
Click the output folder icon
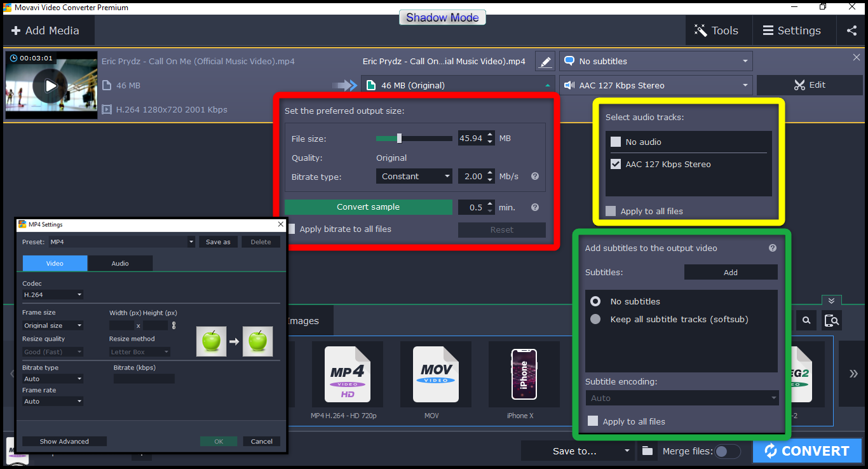647,451
